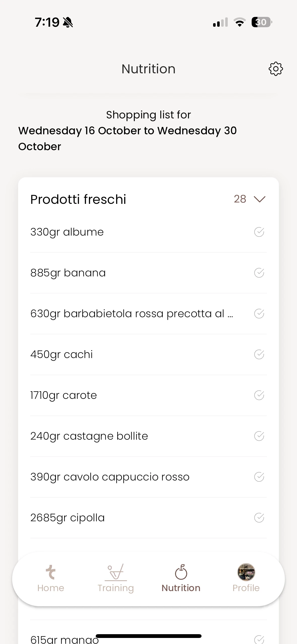Open the settings gear icon
The width and height of the screenshot is (297, 644).
coord(276,69)
